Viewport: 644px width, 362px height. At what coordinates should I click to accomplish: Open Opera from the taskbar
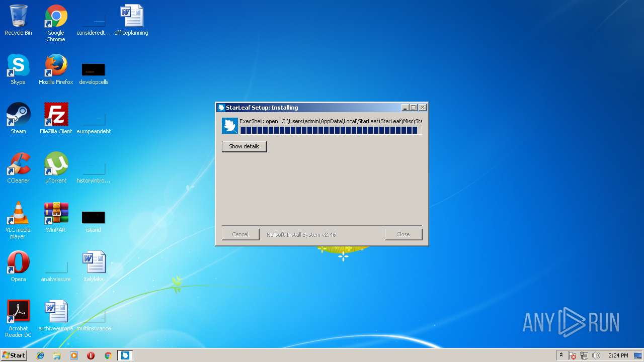91,355
